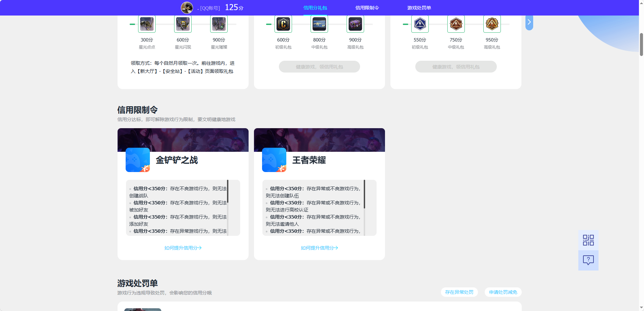The image size is (644, 311).
Task: Click the 950分 score label
Action: click(492, 40)
